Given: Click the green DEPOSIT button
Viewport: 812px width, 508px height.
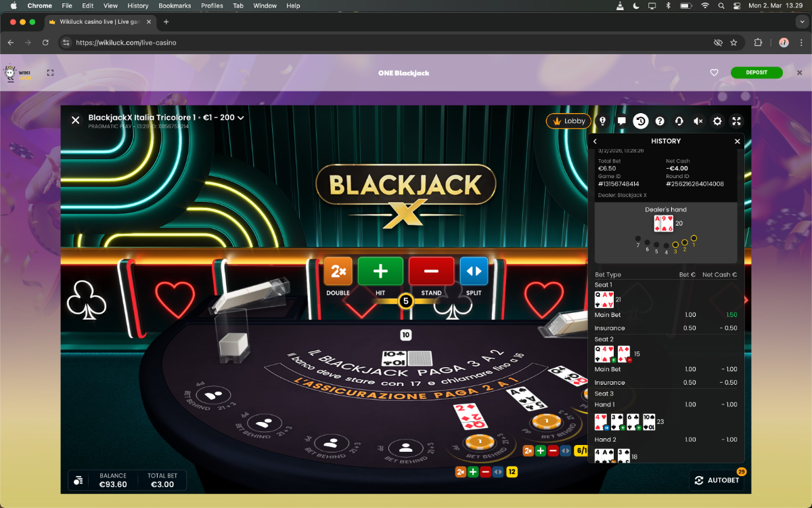Looking at the screenshot, I should pos(756,72).
